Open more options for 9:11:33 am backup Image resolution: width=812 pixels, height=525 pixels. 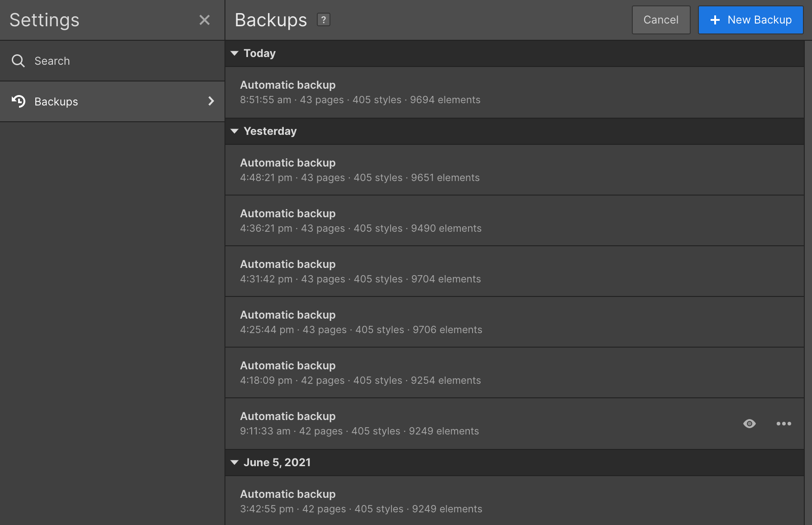784,424
